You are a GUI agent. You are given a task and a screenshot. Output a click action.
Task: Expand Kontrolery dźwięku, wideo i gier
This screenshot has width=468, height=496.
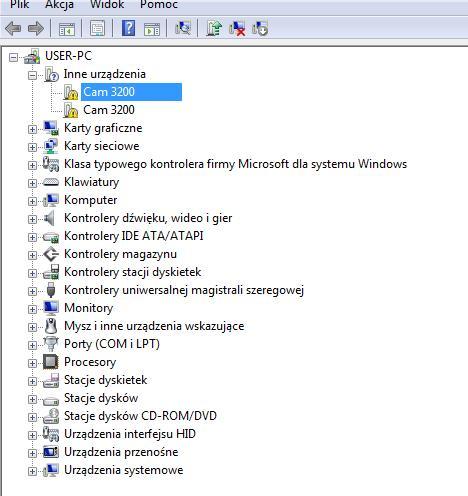coord(32,219)
